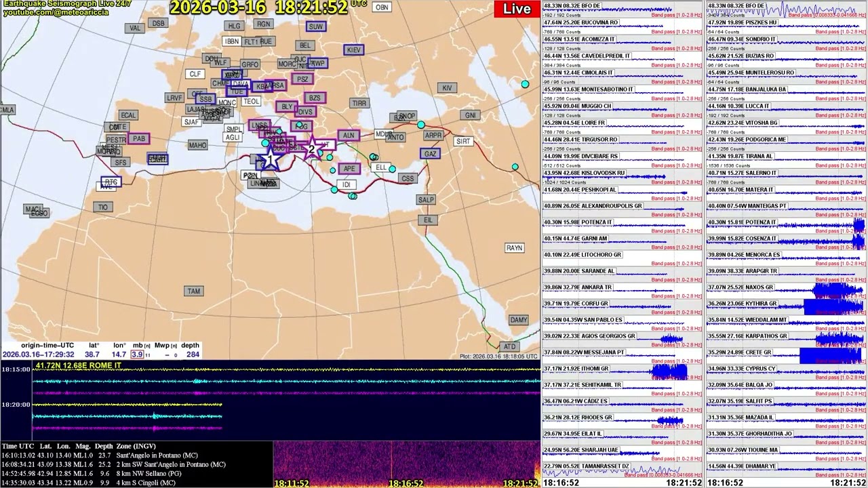Select the GNI station label

pos(471,115)
